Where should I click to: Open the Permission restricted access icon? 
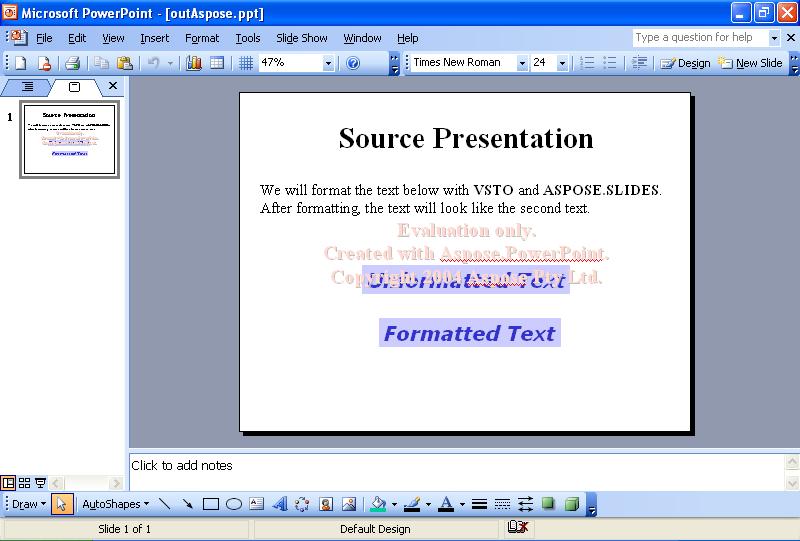(44, 63)
